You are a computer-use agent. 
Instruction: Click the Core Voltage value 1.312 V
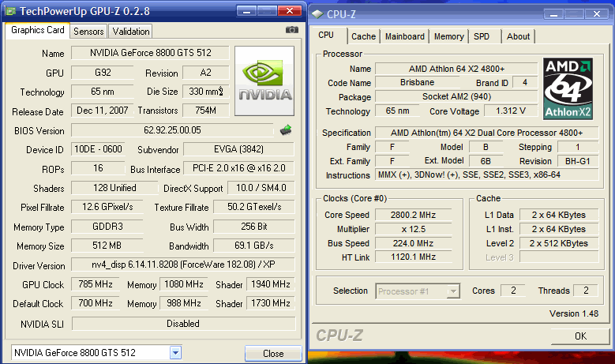coord(511,111)
